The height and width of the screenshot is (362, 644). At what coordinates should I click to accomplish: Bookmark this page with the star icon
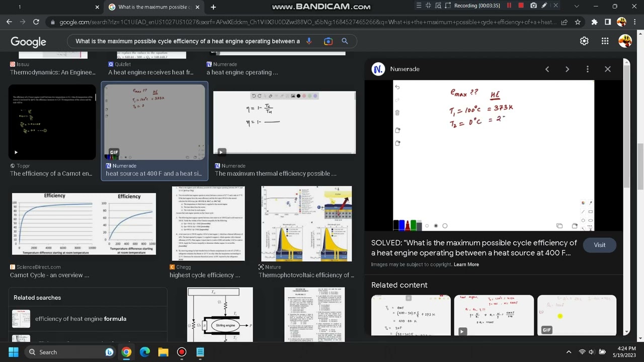[578, 22]
